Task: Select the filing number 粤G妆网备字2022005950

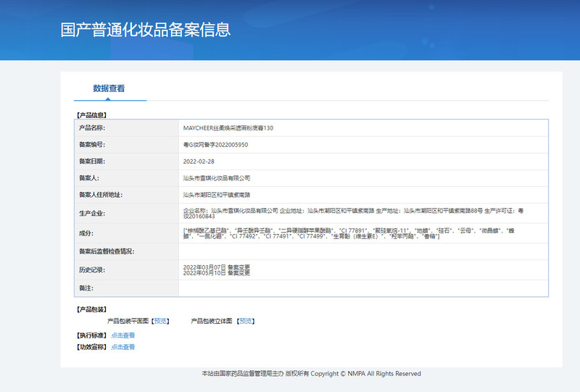Action: click(215, 145)
